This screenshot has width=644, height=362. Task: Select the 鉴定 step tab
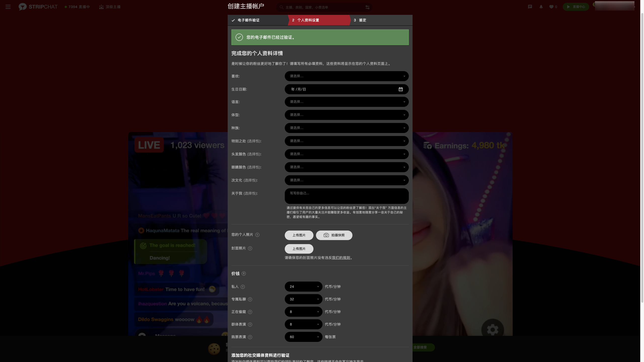click(x=381, y=20)
